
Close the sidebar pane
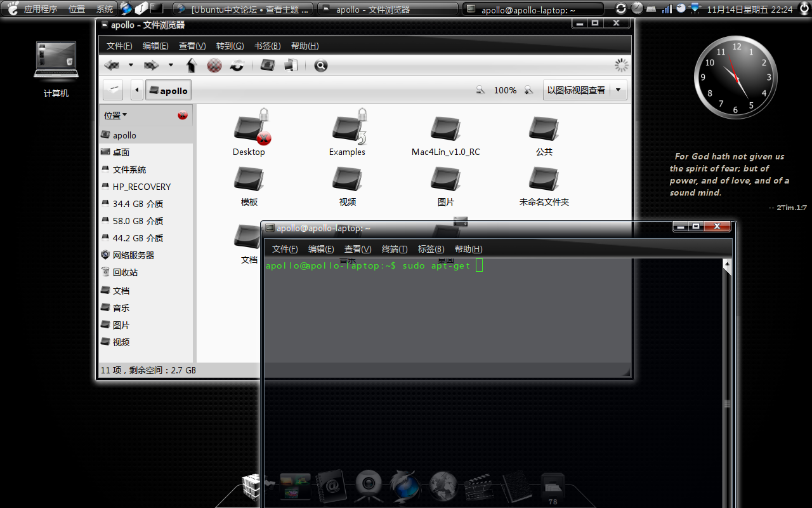click(183, 115)
